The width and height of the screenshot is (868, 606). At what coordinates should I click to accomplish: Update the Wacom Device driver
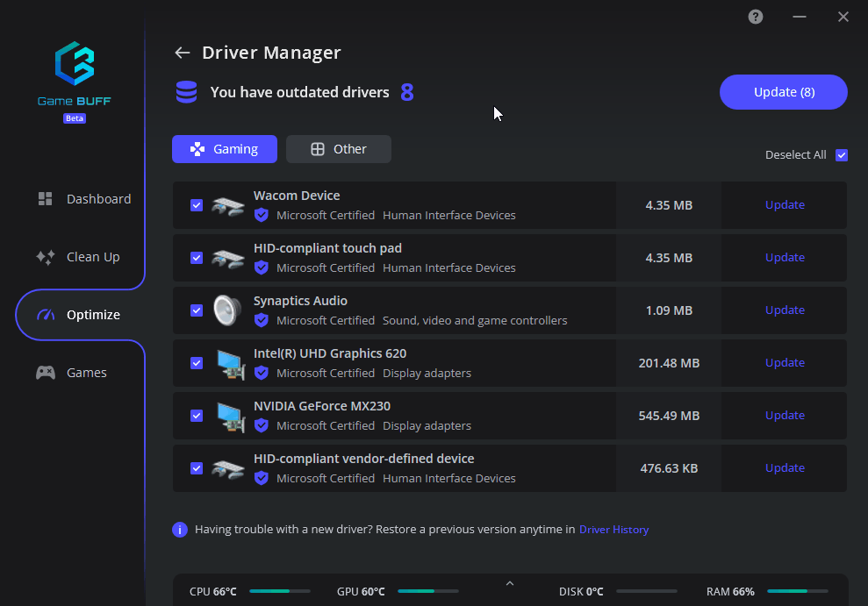785,204
